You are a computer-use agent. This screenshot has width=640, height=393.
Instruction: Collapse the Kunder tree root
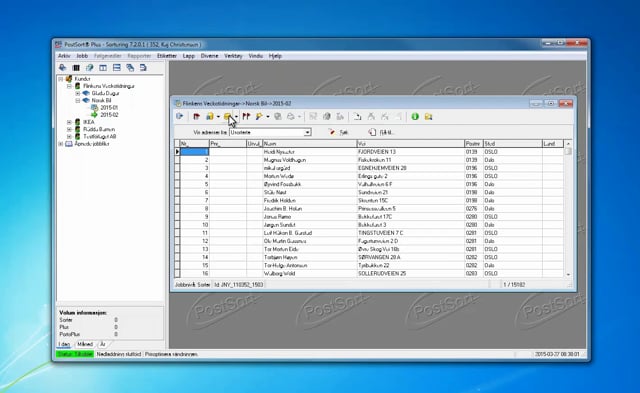[x=61, y=79]
